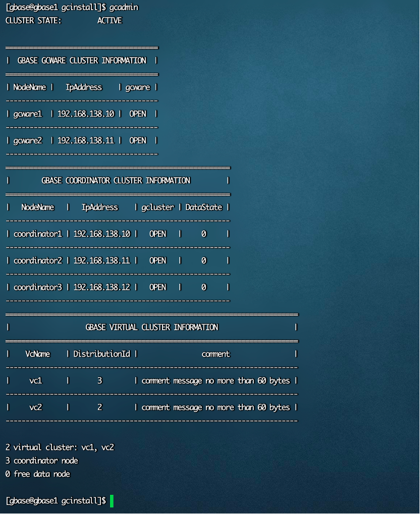Click the '0 free data node' summary line
420x514 pixels.
tap(38, 474)
